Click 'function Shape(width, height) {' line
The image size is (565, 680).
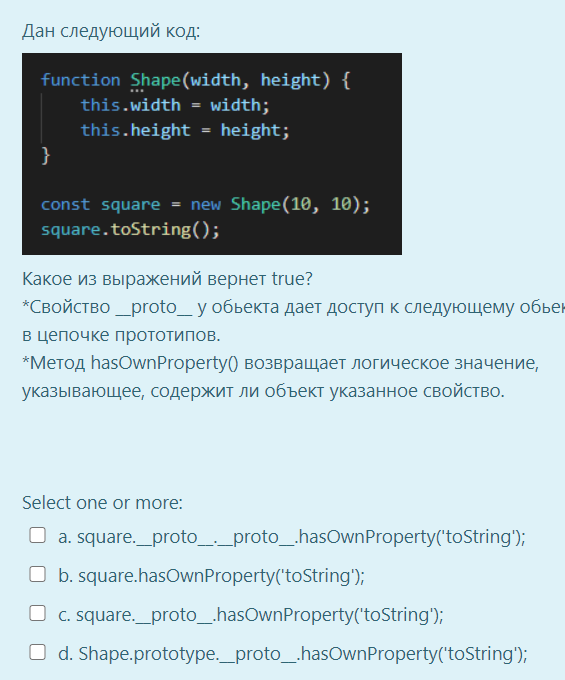coord(196,80)
